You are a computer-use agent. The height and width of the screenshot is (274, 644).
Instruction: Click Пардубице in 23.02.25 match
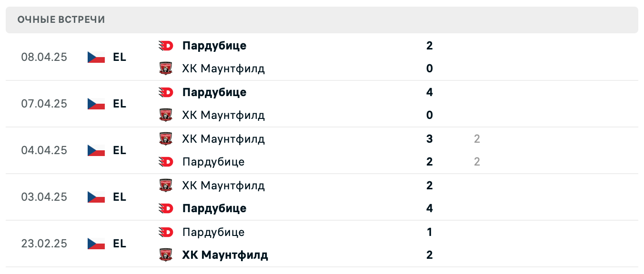tap(213, 232)
